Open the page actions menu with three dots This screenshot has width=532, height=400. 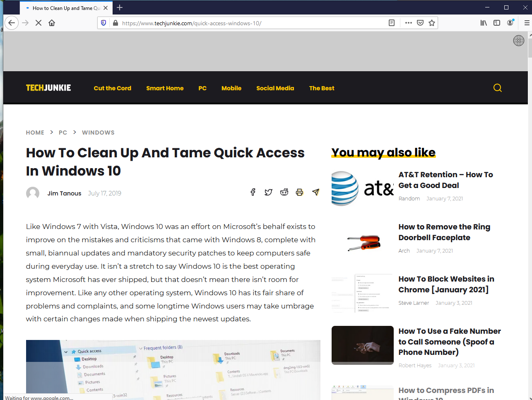tap(408, 23)
